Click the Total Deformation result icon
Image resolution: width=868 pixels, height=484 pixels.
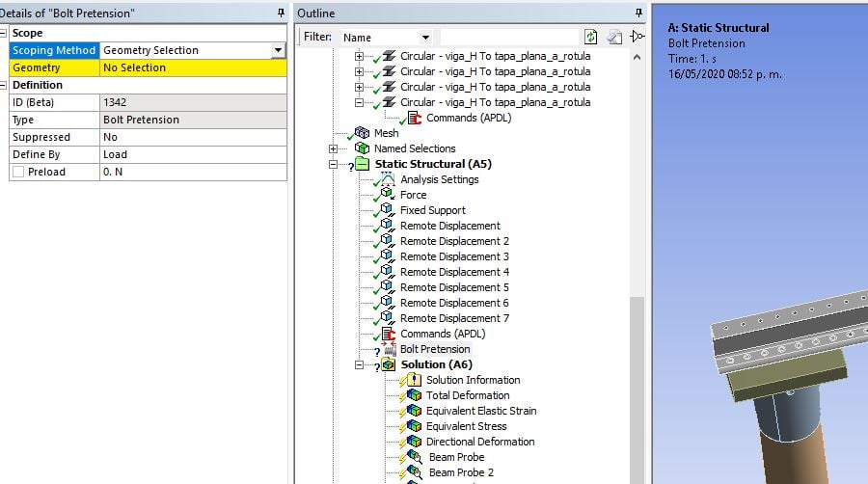pos(414,395)
